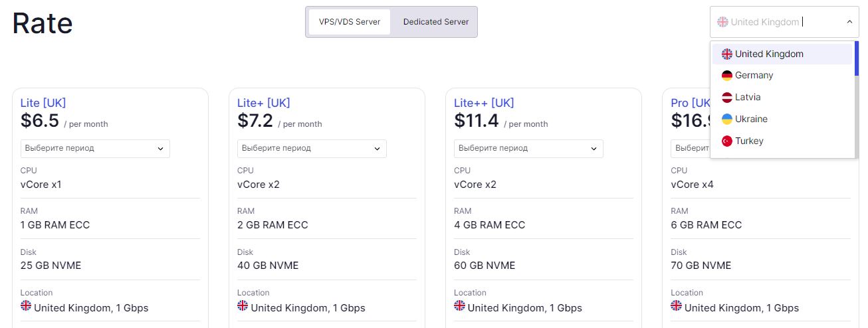Open the Lite [UK] plan title link

(43, 103)
